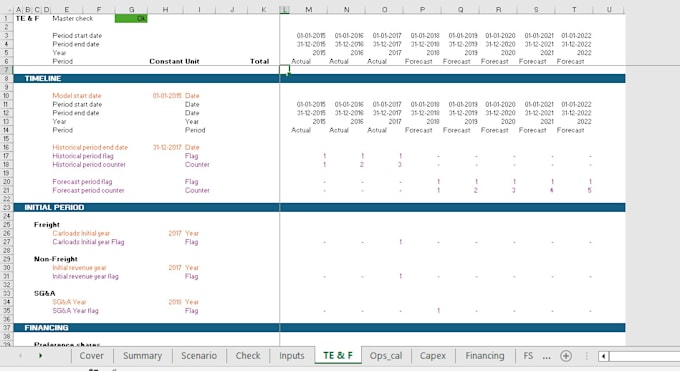Select the 31-12-2017 historical end date value
Viewport: 680px width, 371px height.
167,147
